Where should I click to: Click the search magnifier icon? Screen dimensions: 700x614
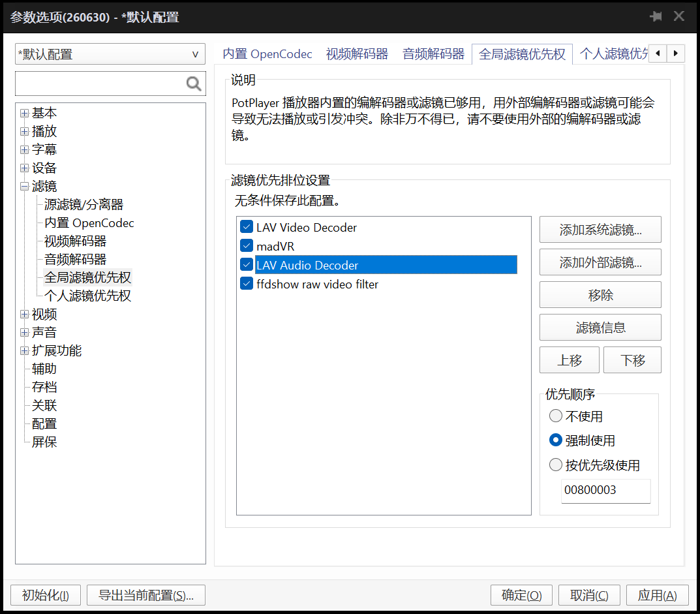[x=193, y=84]
